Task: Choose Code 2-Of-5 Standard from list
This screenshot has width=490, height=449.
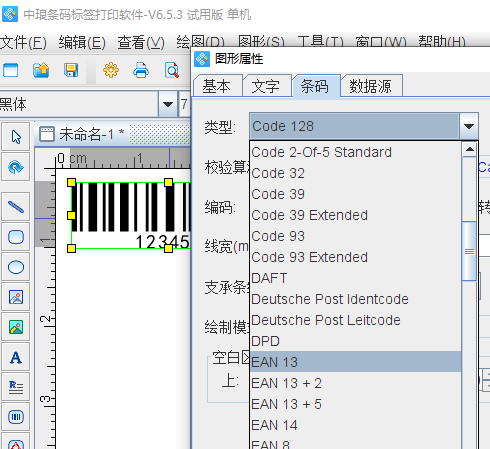Action: click(355, 152)
